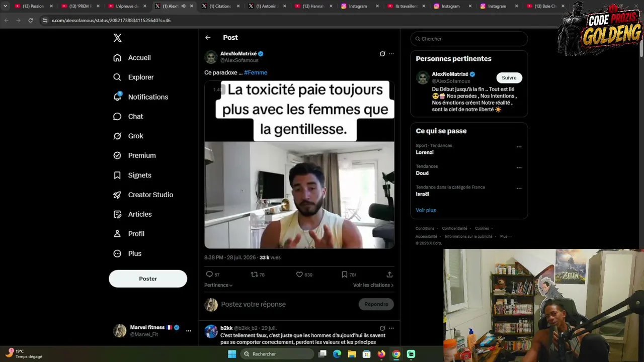Click the browser address bar URL

click(111, 21)
